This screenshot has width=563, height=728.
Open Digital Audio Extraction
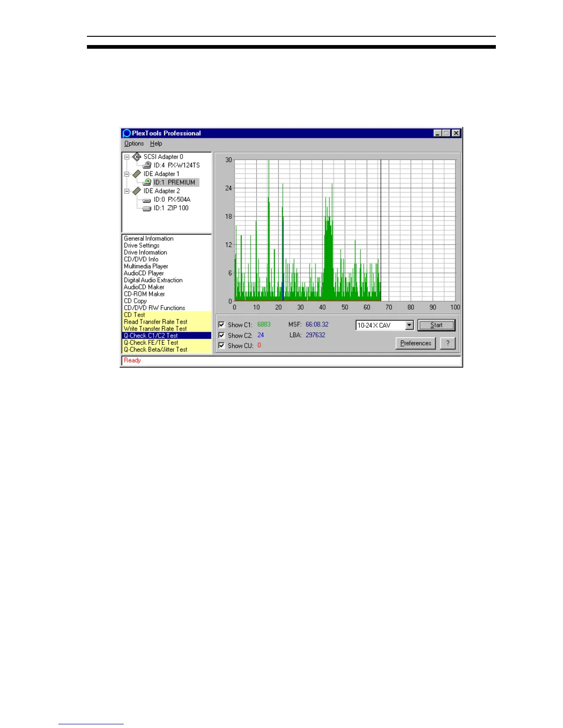[153, 280]
